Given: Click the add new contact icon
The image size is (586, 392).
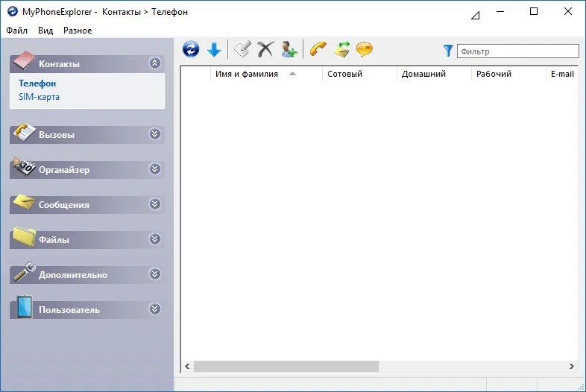Looking at the screenshot, I should pyautogui.click(x=289, y=49).
